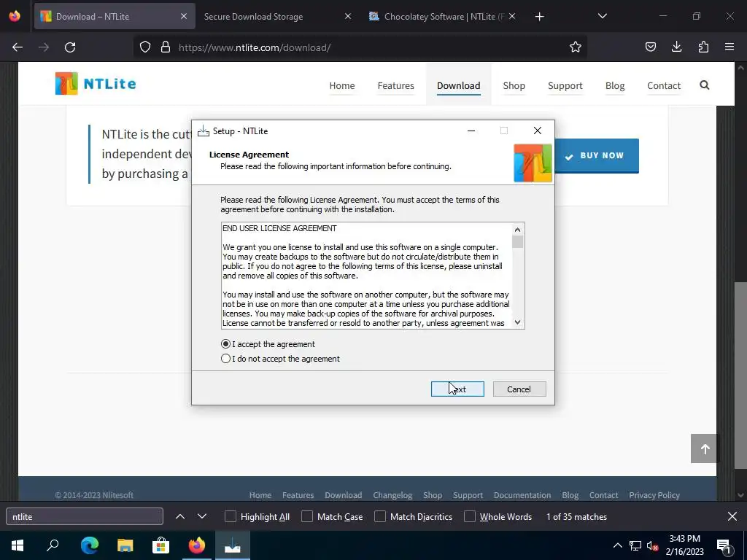This screenshot has height=560, width=747.
Task: Click the scroll-to-top arrow button
Action: point(705,448)
